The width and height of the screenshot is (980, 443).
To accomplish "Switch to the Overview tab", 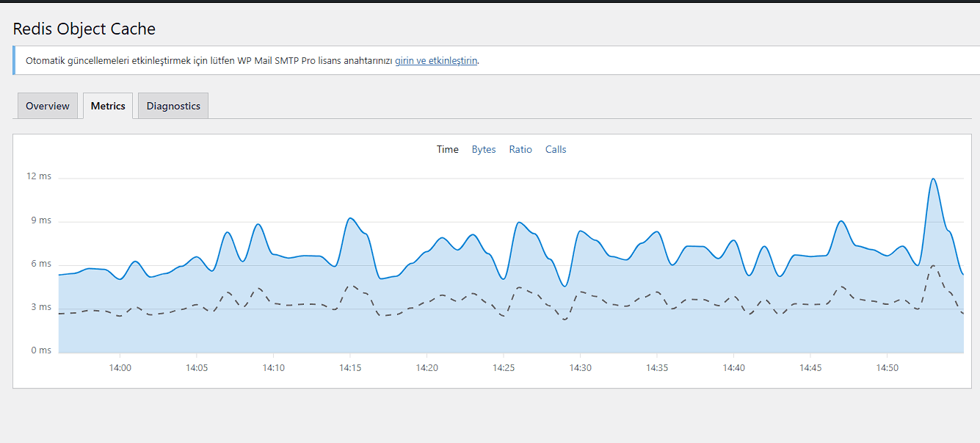I will [47, 106].
